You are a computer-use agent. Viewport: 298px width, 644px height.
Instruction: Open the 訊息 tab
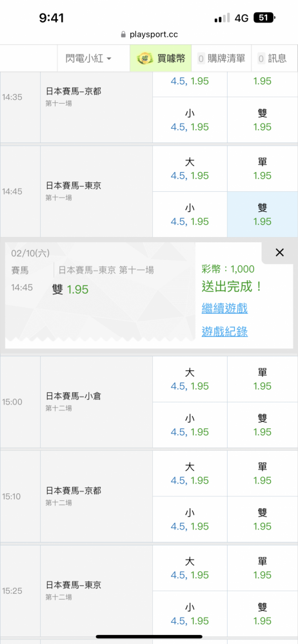click(x=272, y=59)
